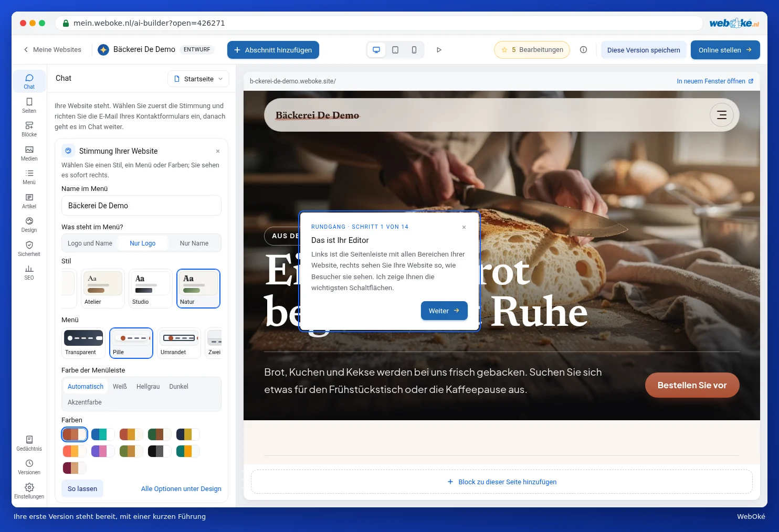Set menu bar color to Hellgrau
The image size is (779, 532).
[x=148, y=387]
